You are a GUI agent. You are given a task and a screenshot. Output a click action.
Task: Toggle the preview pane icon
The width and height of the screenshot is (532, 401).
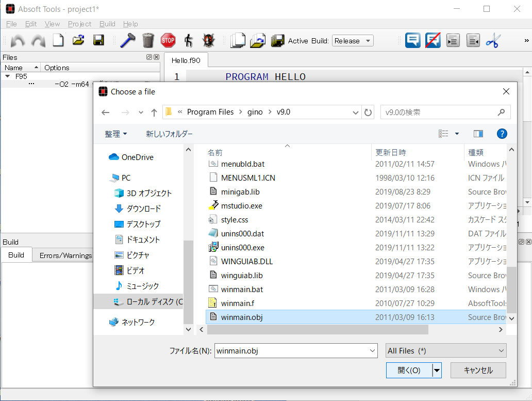[478, 134]
